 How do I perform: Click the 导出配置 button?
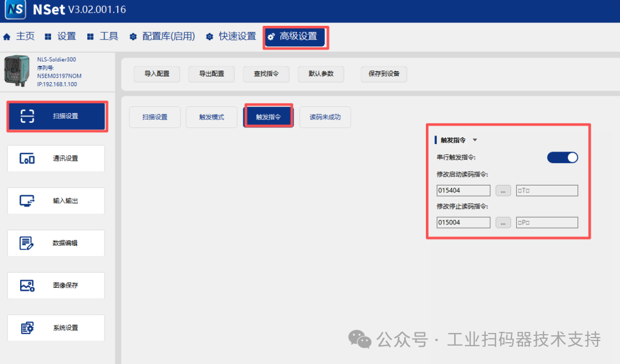tap(211, 74)
